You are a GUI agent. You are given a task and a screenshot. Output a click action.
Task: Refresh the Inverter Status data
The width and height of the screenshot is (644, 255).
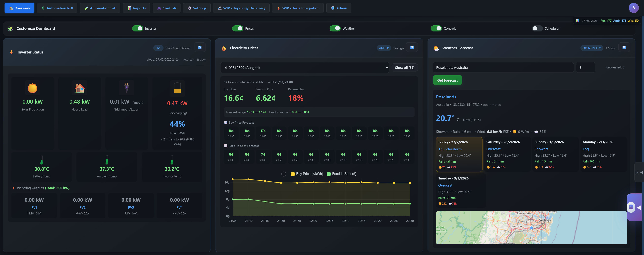point(199,47)
